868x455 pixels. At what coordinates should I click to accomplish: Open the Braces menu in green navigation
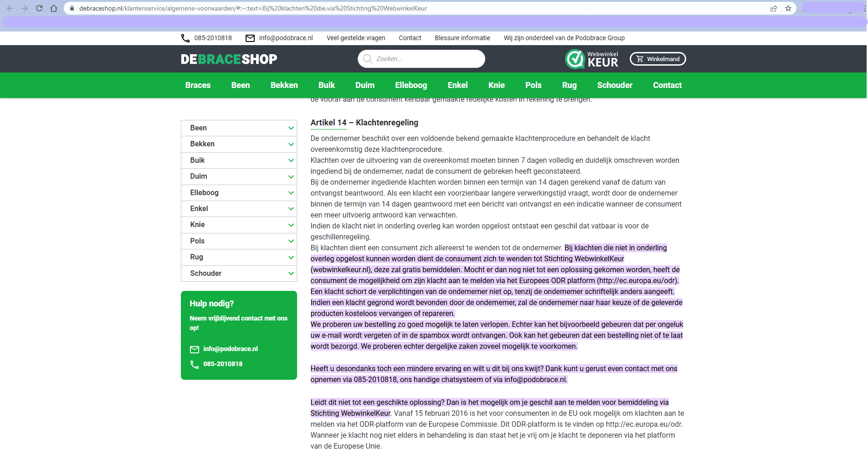point(198,85)
